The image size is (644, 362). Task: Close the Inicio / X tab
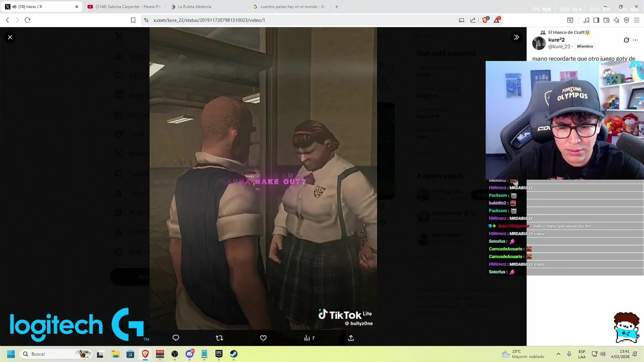pyautogui.click(x=76, y=7)
